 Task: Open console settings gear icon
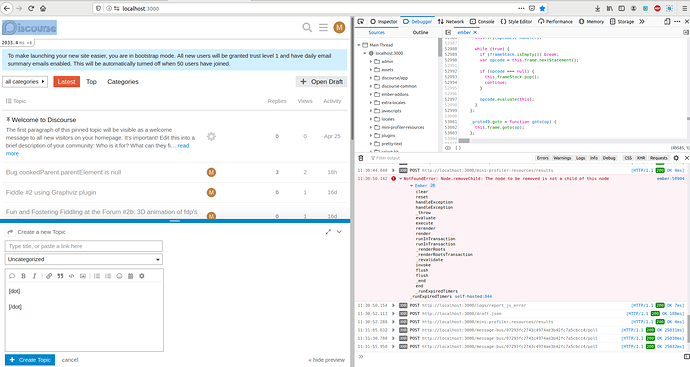tap(676, 158)
